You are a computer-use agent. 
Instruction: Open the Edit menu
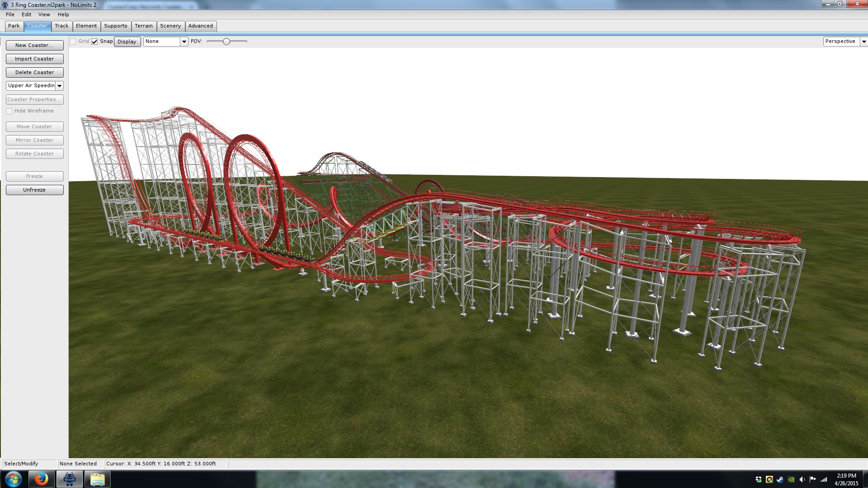point(26,14)
